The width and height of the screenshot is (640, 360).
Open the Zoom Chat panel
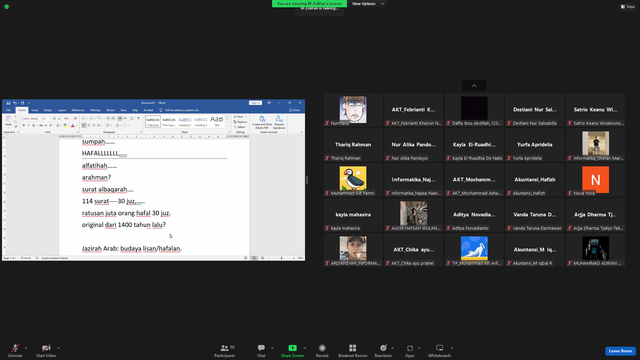click(x=261, y=350)
